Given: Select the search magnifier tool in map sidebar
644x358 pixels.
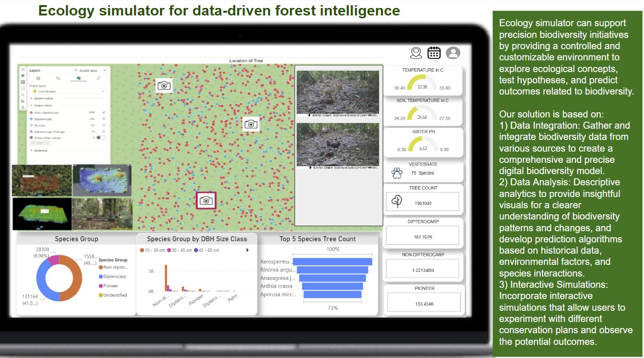Looking at the screenshot, I should [22, 95].
